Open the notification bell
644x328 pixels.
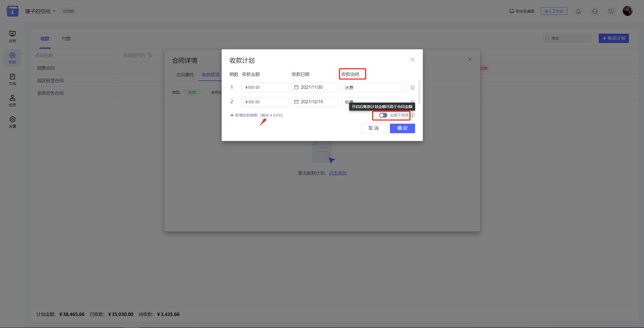[x=578, y=11]
